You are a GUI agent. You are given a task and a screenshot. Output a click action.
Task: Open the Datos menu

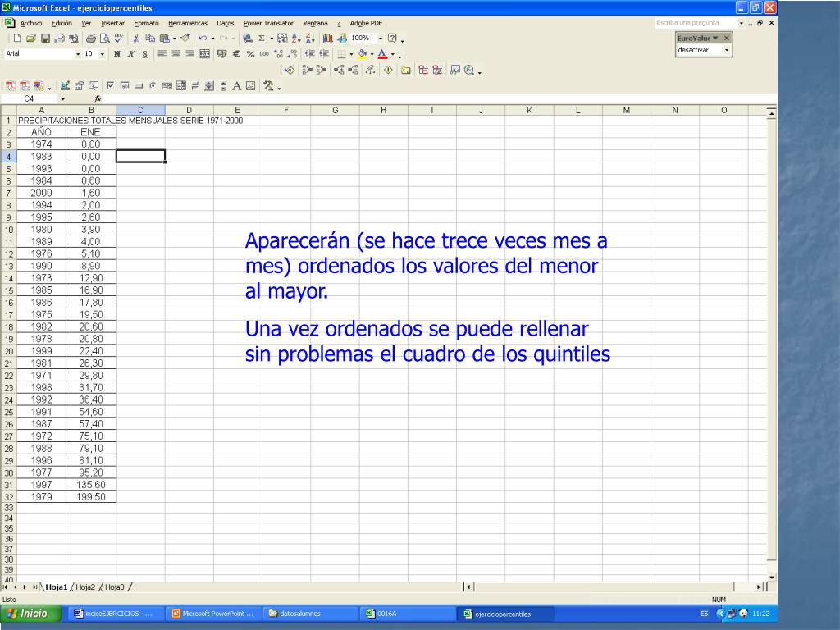(226, 23)
